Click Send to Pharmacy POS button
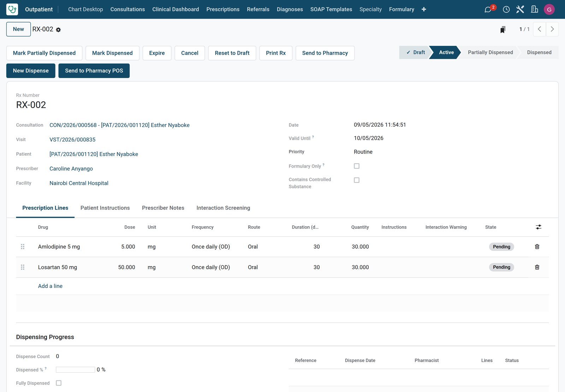The height and width of the screenshot is (392, 565). [94, 71]
